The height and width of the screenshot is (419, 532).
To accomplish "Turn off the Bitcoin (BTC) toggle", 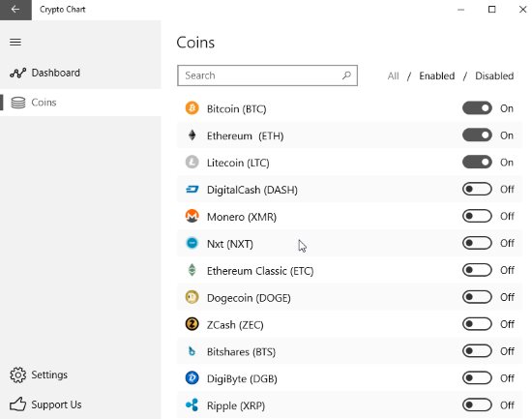I will pyautogui.click(x=477, y=108).
